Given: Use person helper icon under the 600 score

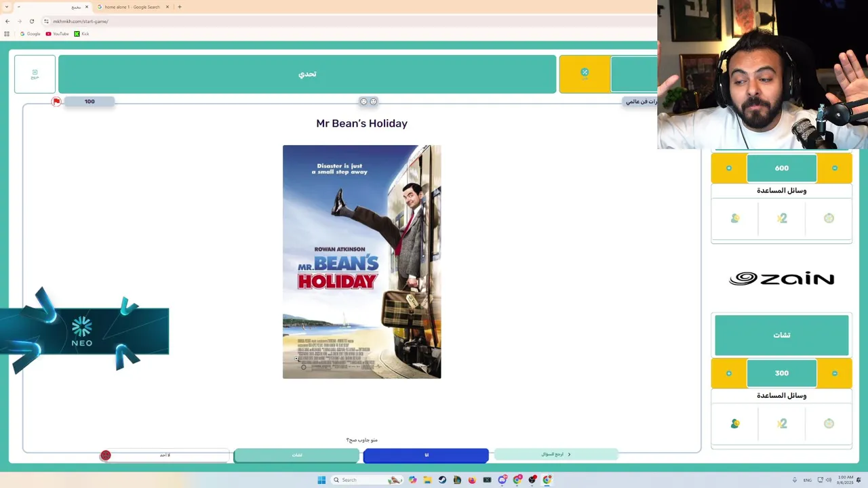Looking at the screenshot, I should [735, 218].
